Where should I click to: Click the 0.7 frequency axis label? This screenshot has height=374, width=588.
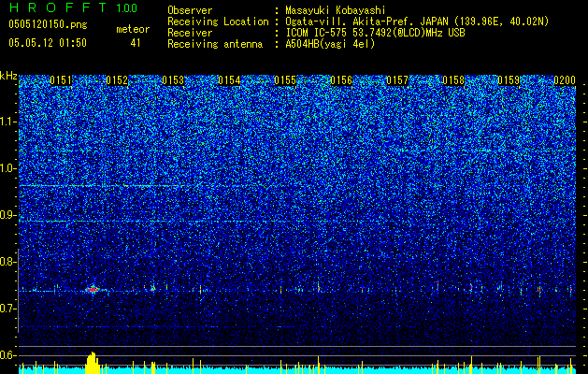pos(7,309)
